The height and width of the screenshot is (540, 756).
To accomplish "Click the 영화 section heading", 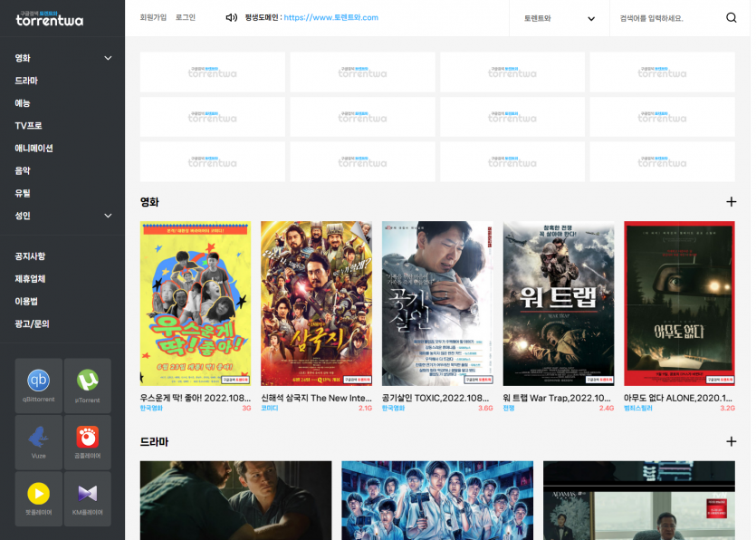I will coord(149,202).
